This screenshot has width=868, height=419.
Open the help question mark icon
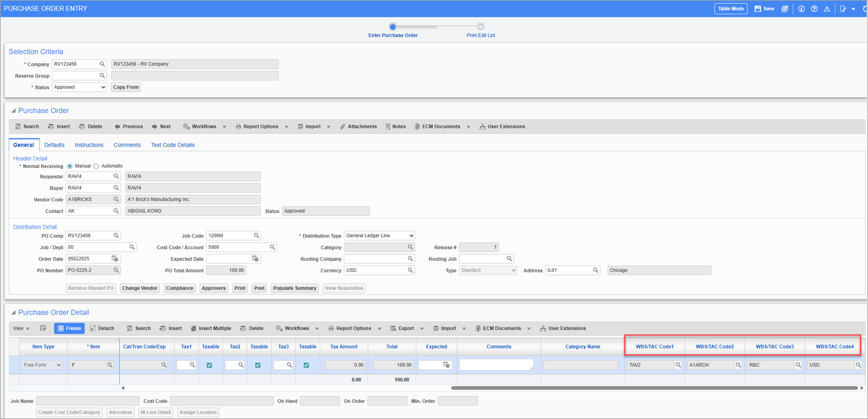(814, 9)
